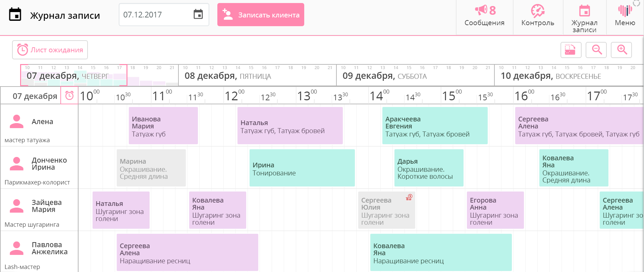Click the alarm clock icon beside 07 декабря
Screen dimensions: 644x272
tap(69, 96)
